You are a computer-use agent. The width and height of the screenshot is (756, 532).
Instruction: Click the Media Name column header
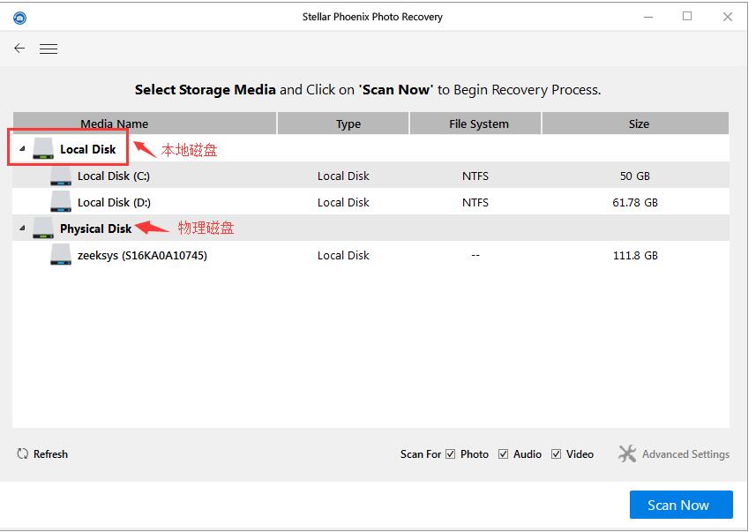click(114, 124)
